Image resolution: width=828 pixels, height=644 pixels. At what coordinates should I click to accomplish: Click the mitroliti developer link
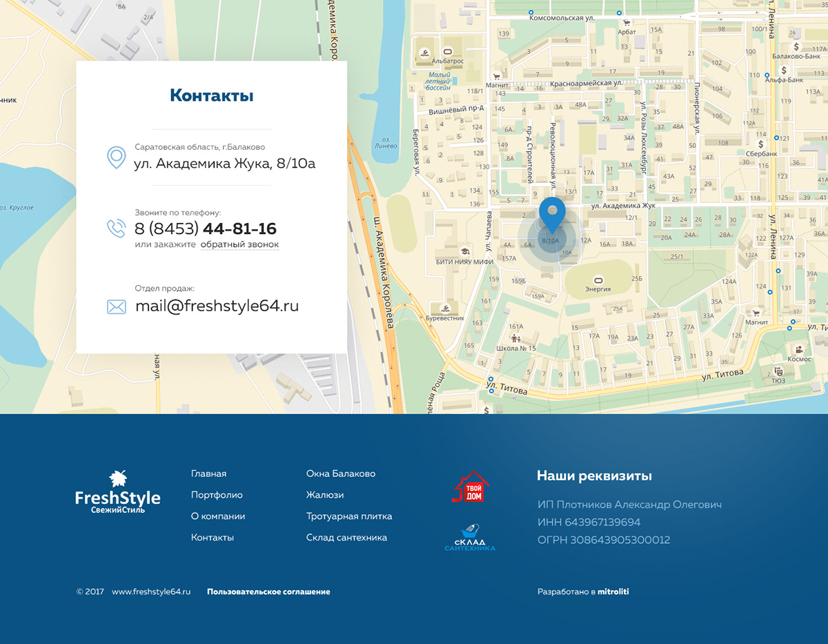pos(613,592)
